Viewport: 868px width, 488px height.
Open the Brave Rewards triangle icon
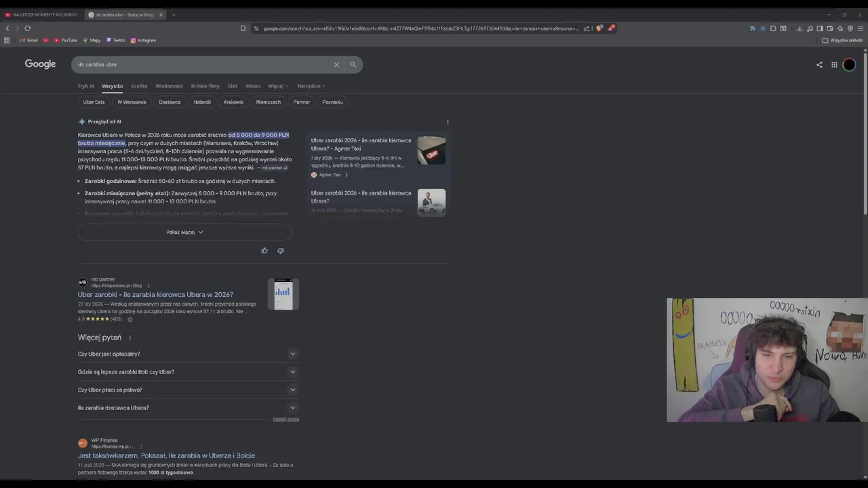[612, 28]
